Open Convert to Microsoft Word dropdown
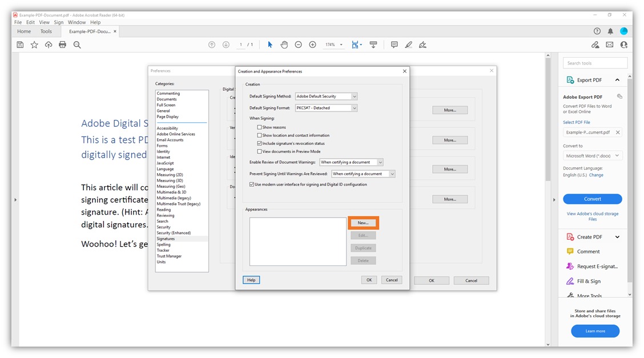The width and height of the screenshot is (644, 358). [x=593, y=156]
